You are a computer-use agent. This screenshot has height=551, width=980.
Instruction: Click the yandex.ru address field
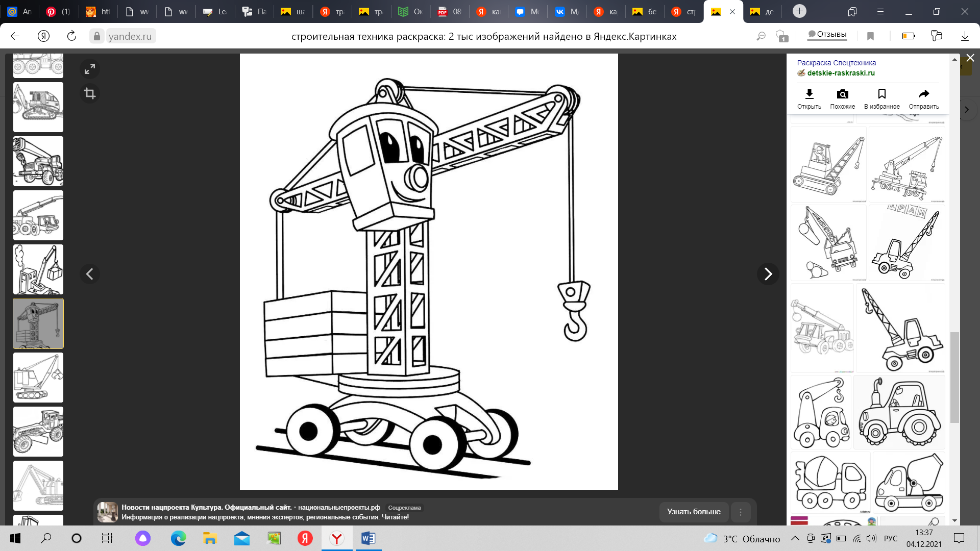pyautogui.click(x=130, y=36)
